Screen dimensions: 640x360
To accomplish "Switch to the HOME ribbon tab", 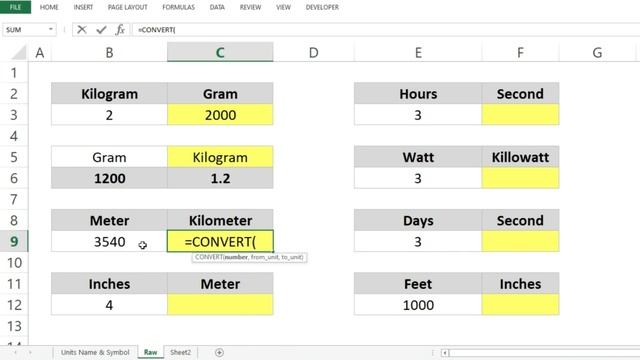I will [49, 7].
